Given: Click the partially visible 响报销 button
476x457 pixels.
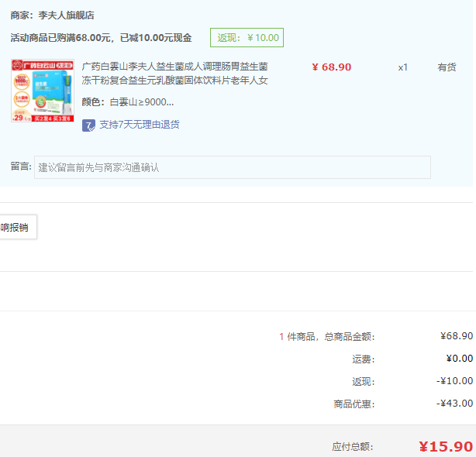Looking at the screenshot, I should 17,228.
